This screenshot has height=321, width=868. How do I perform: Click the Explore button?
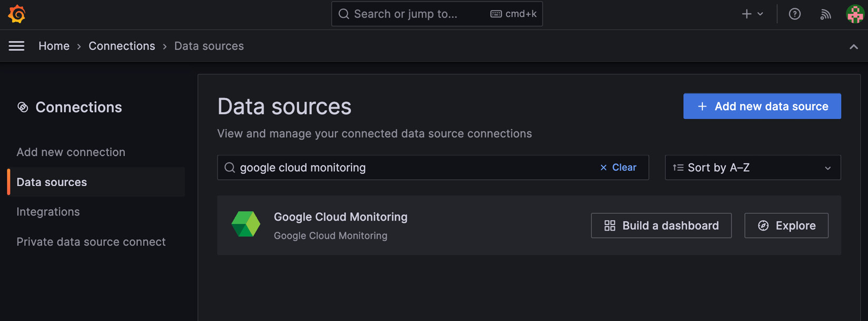click(x=786, y=225)
